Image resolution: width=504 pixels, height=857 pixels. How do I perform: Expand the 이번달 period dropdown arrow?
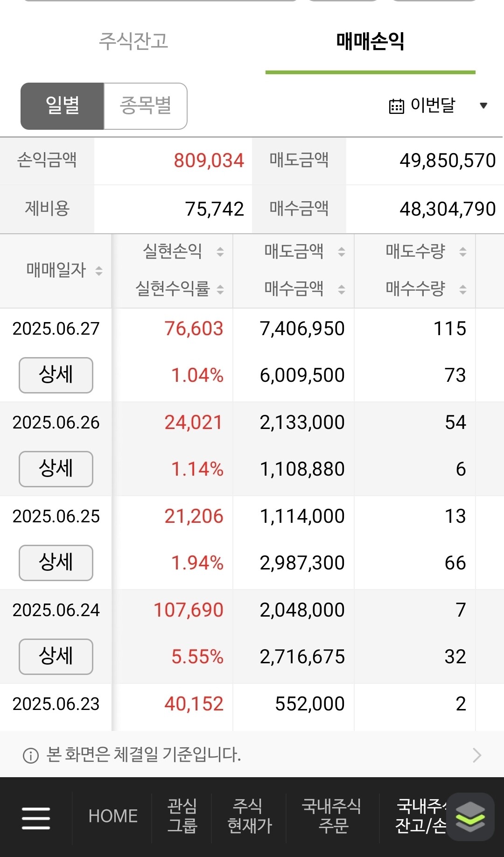click(x=483, y=106)
